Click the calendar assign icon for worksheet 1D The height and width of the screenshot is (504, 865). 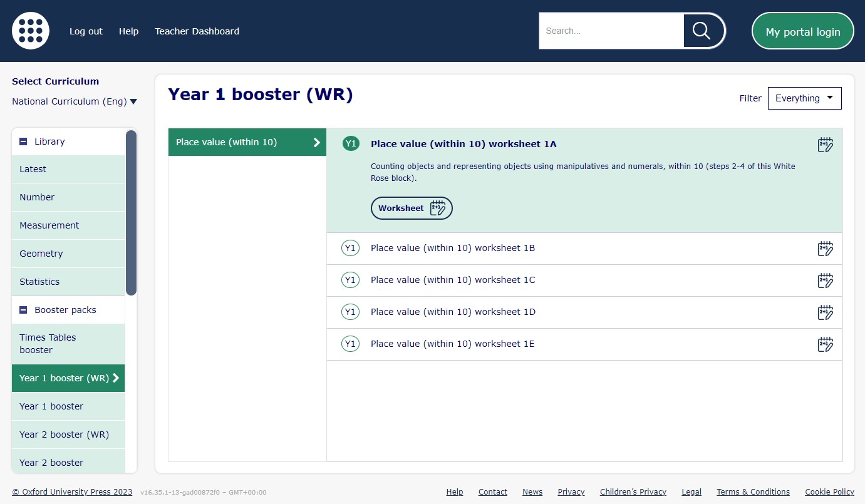click(x=826, y=312)
